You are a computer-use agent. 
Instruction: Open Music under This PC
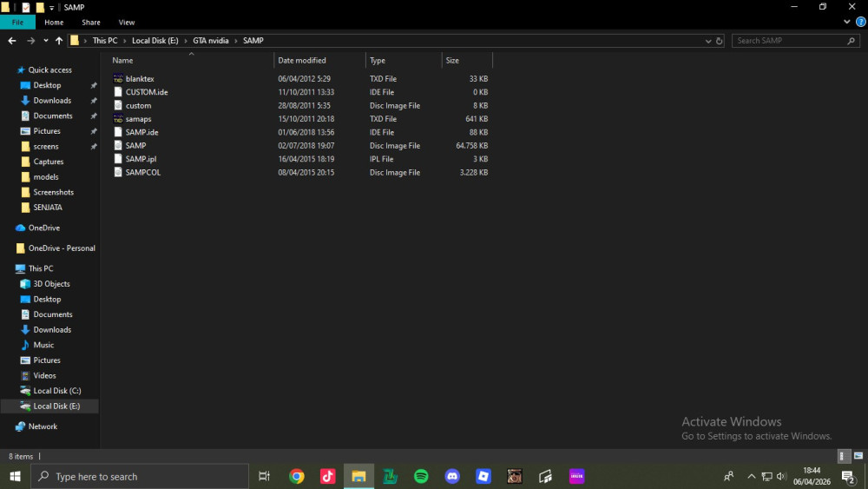tap(43, 345)
